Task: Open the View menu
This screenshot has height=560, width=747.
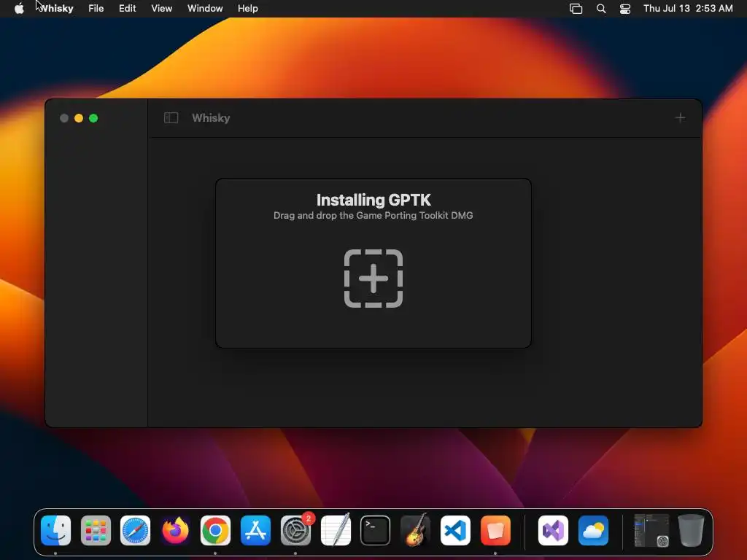Action: (x=161, y=9)
